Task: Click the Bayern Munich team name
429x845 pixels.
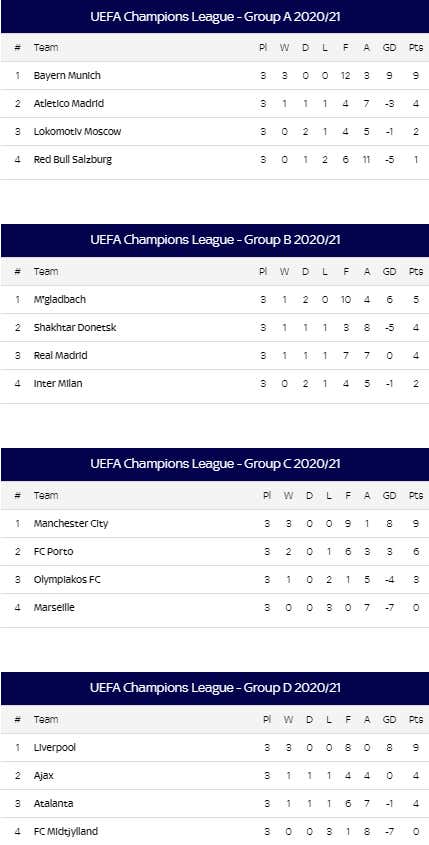Action: [x=67, y=75]
